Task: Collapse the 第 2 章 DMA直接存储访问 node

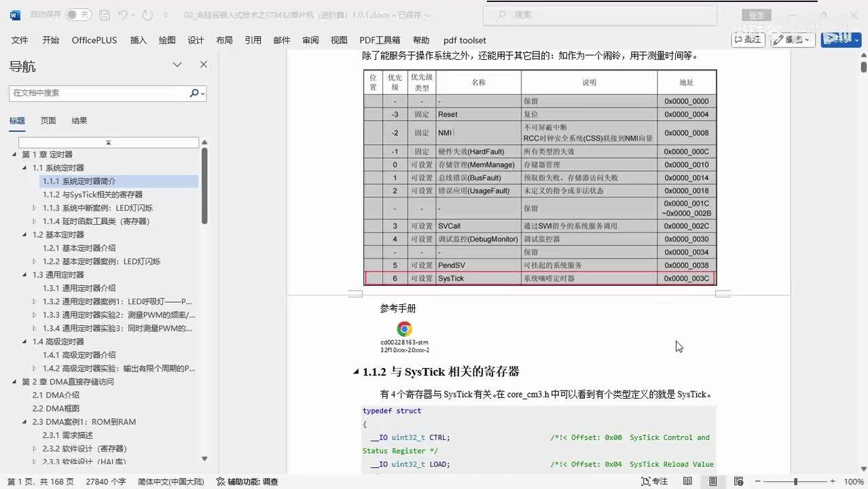Action: coord(15,382)
